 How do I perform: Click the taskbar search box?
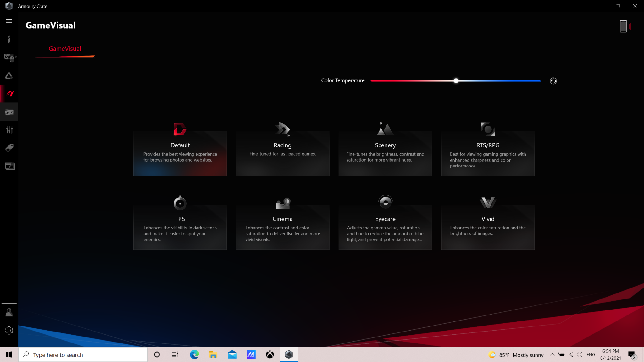pos(83,354)
